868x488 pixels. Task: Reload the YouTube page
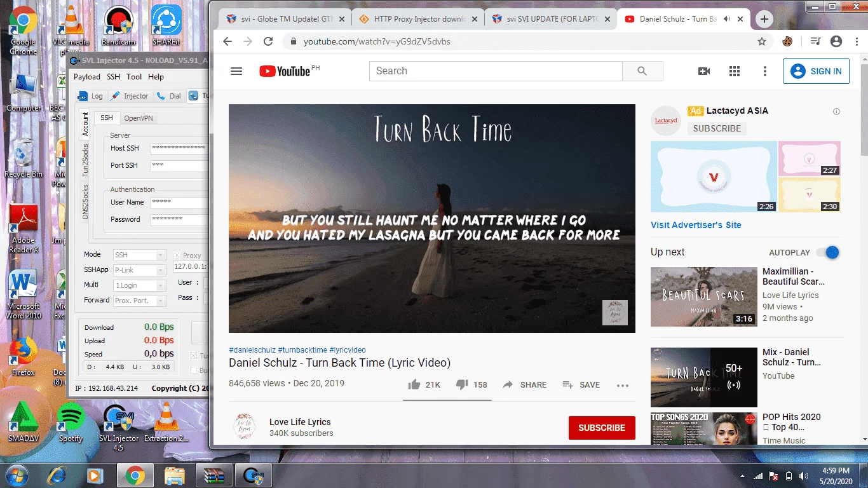click(268, 41)
